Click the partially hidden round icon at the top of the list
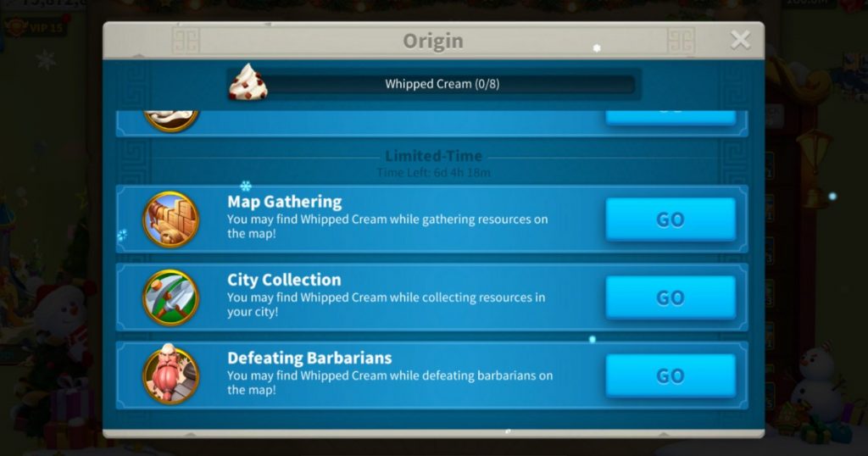Screen dimensions: 868x456 point(171,120)
